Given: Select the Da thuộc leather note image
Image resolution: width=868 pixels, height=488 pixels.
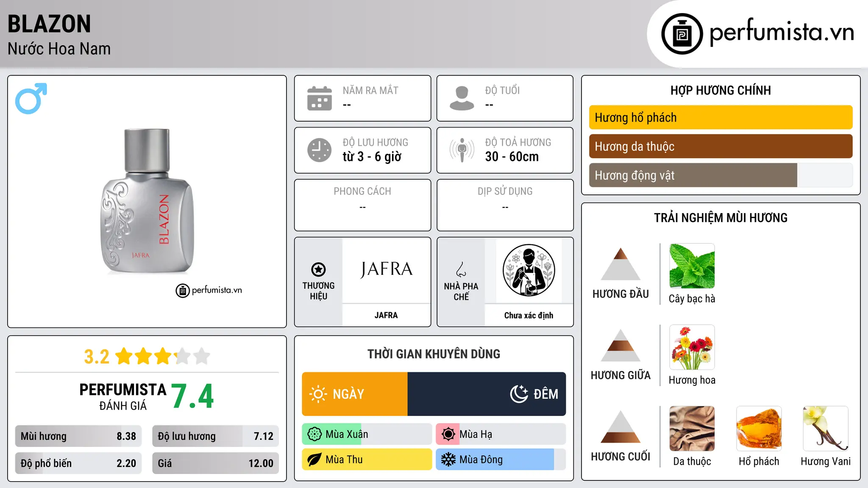Looking at the screenshot, I should tap(692, 429).
